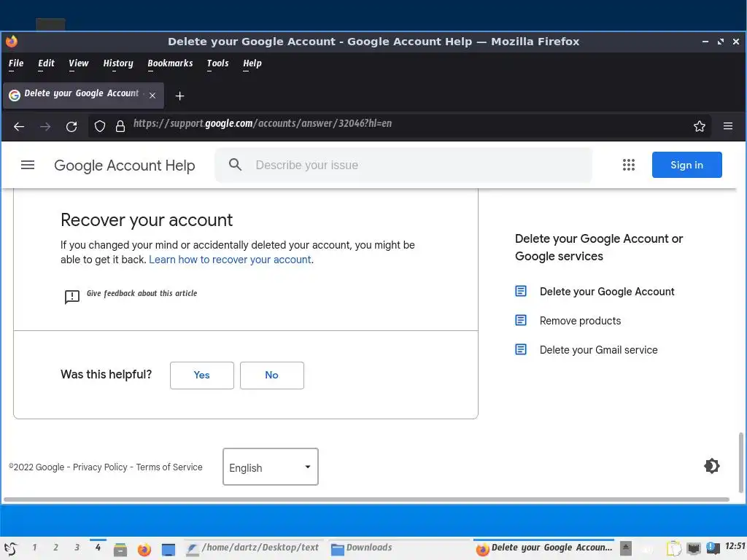Switch to workspace 4

coord(98,548)
